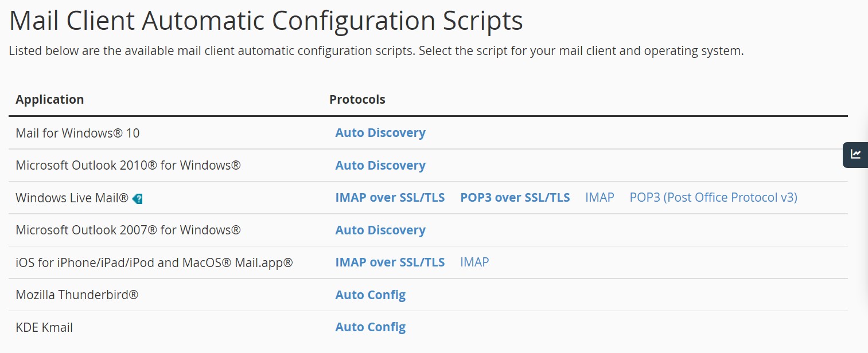
Task: Open Auto Discovery for Mail for Windows 10
Action: click(380, 133)
